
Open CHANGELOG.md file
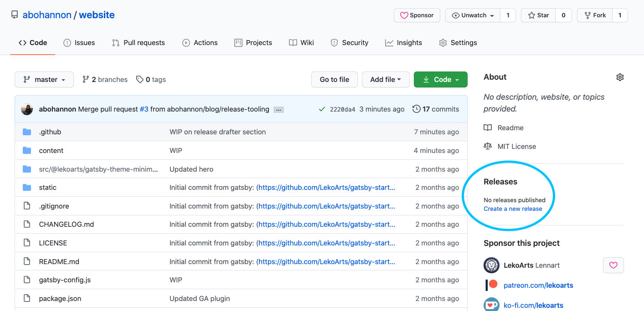67,224
